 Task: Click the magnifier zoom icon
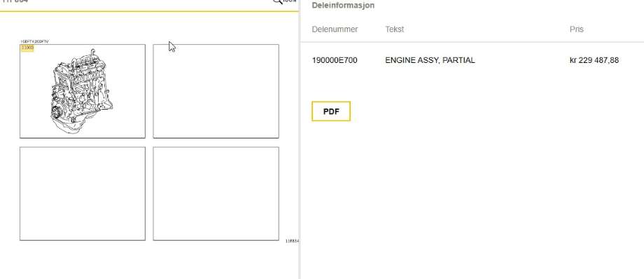pos(278,1)
